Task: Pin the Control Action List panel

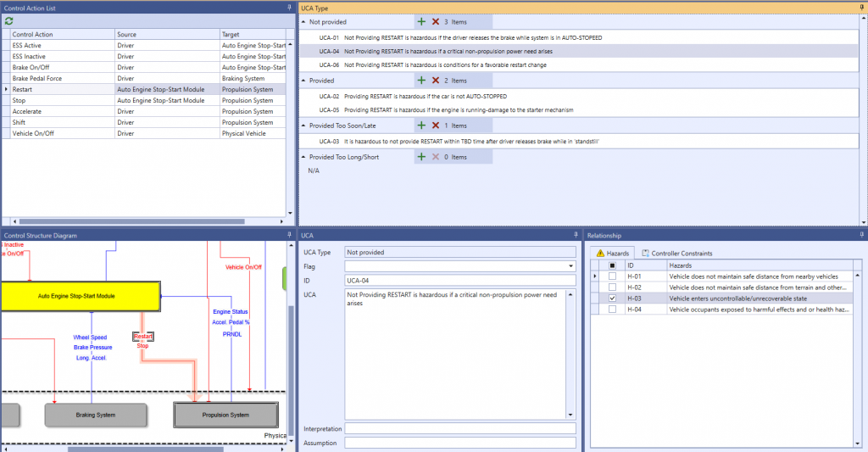Action: [x=289, y=8]
